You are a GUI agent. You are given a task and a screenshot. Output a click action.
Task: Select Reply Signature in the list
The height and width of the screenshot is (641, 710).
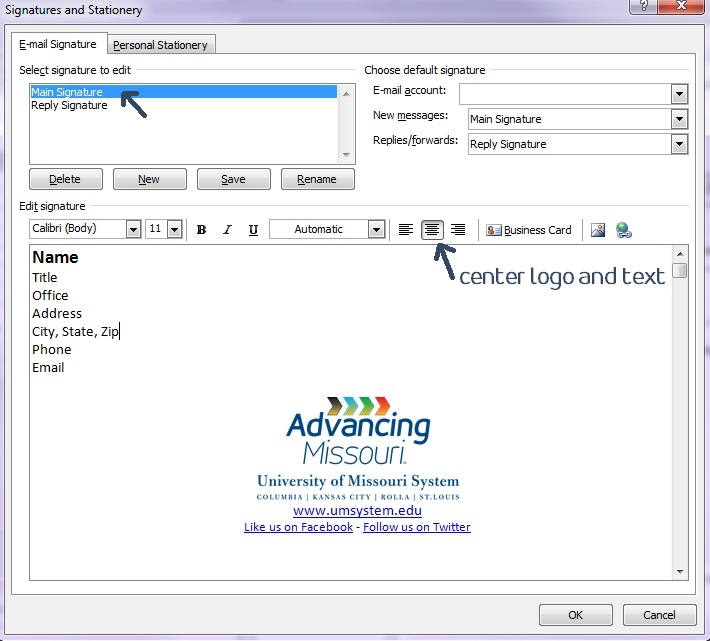point(183,105)
